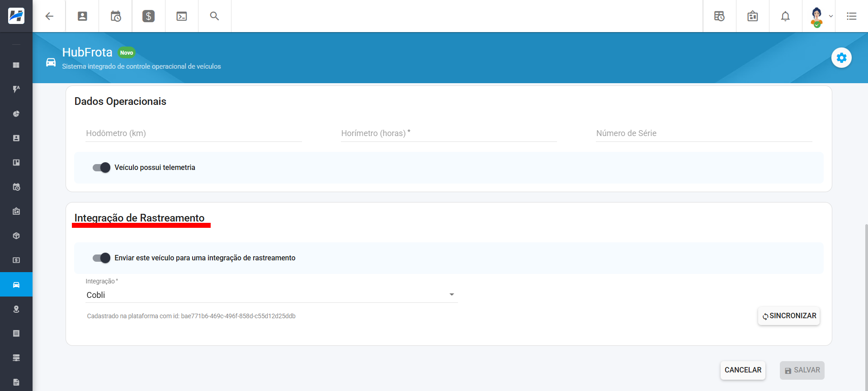Open the map pin icon in sidebar

click(x=16, y=309)
